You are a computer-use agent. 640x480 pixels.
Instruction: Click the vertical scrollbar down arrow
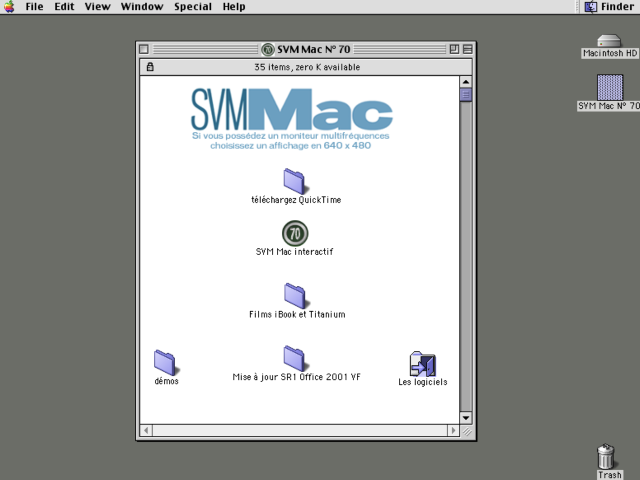click(x=466, y=418)
